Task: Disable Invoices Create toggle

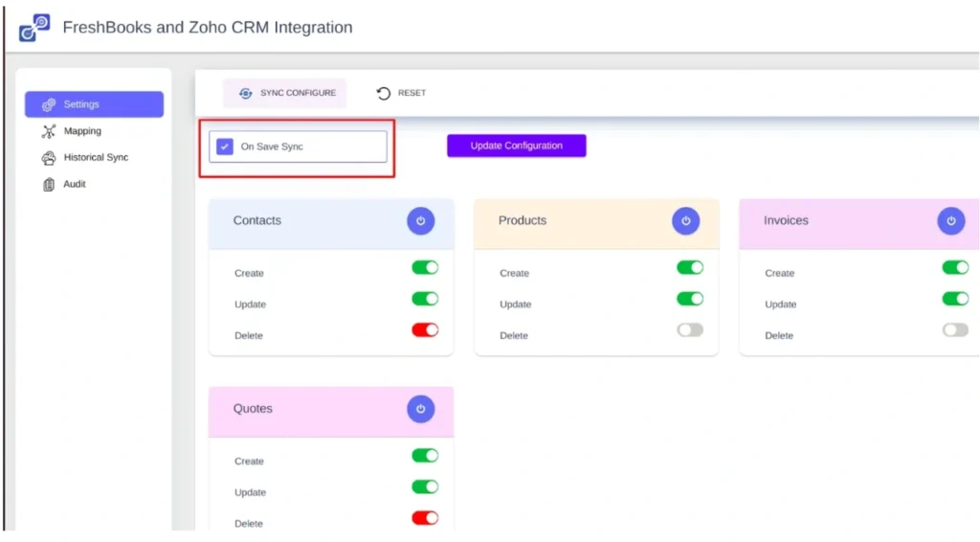Action: [x=955, y=267]
